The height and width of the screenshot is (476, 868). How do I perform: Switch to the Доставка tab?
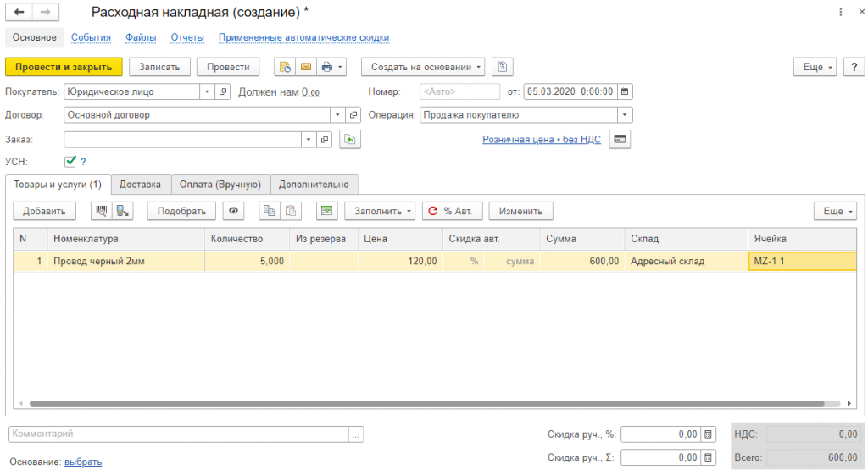pos(140,185)
